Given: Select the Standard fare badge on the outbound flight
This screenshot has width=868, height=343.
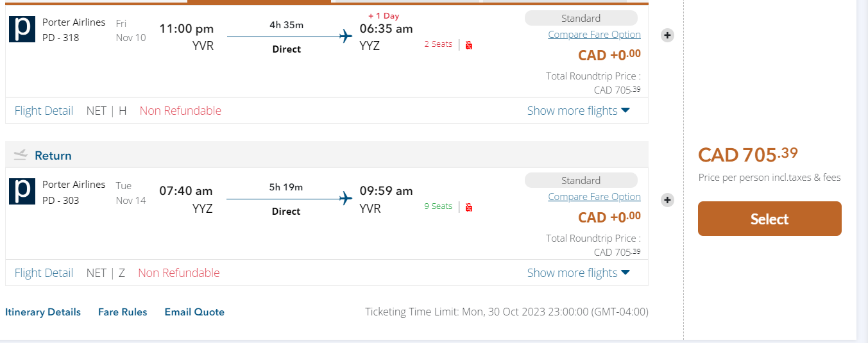Looking at the screenshot, I should pos(581,19).
